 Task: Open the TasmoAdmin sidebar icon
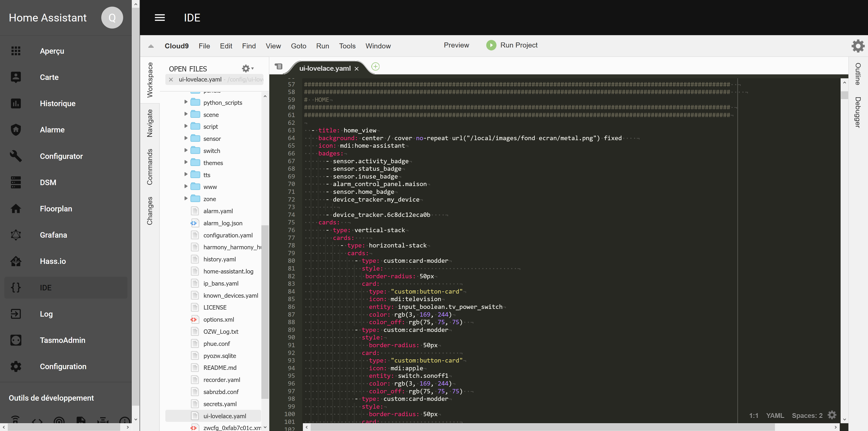click(x=16, y=340)
